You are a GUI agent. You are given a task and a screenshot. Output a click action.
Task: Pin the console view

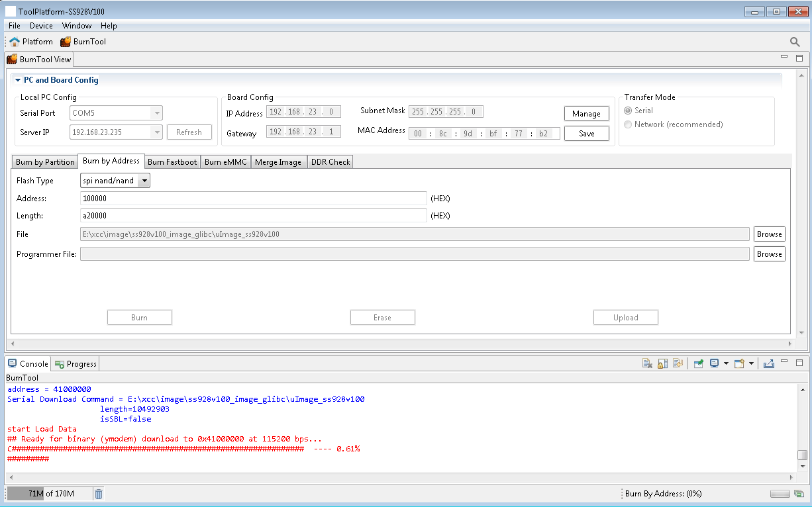point(698,363)
